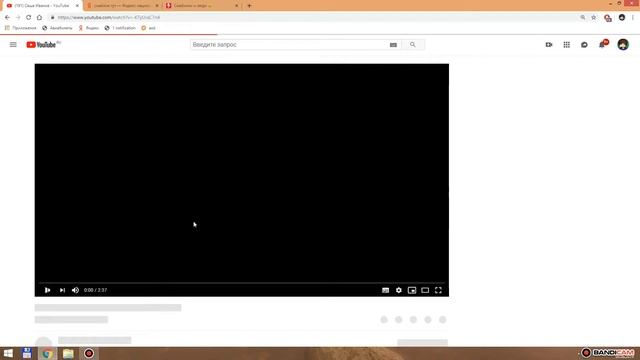Switch to the YouTube browser tab

pyautogui.click(x=42, y=6)
